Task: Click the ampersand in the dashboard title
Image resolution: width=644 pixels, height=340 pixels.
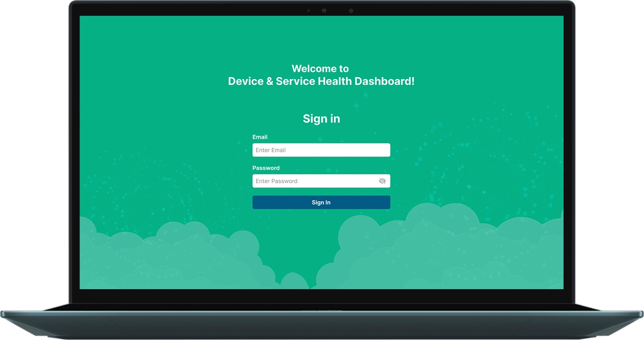Action: click(269, 81)
